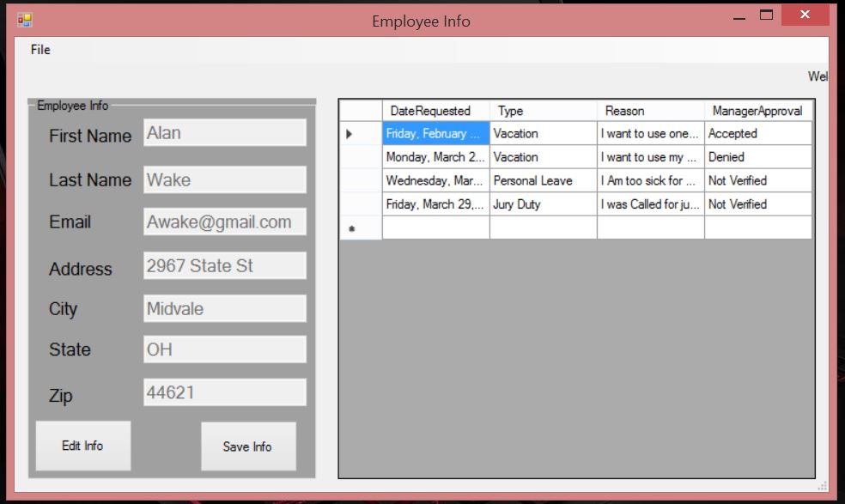Click the Denied approval cell
The image size is (845, 504).
coord(757,157)
